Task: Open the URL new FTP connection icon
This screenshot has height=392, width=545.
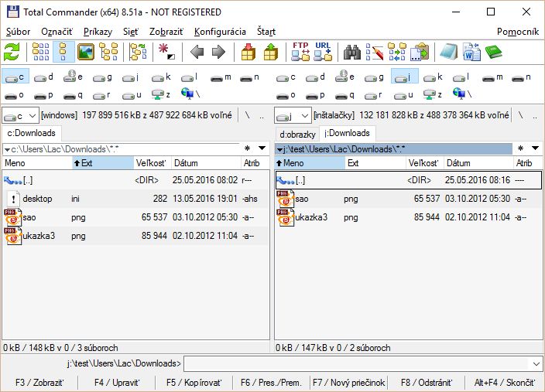Action: click(323, 52)
